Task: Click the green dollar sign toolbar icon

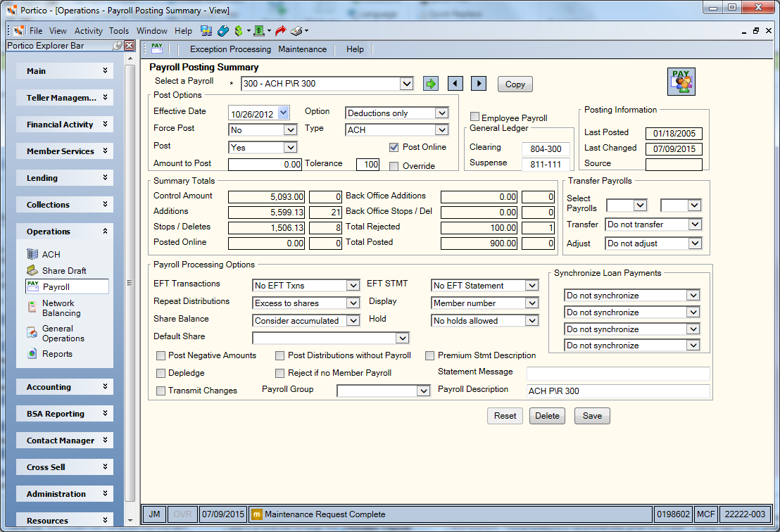Action: (239, 31)
